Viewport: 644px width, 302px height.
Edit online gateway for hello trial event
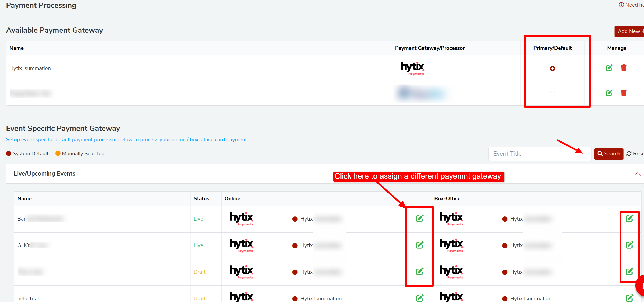(x=419, y=298)
